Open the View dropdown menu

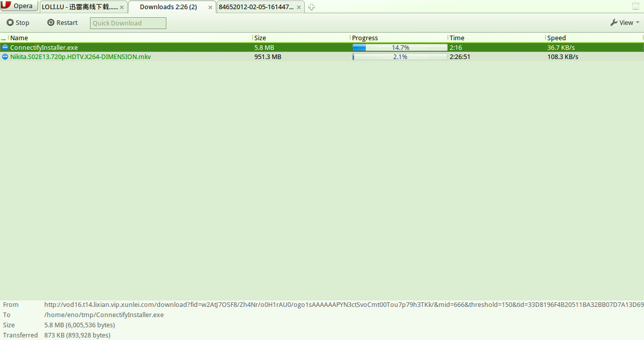point(625,22)
